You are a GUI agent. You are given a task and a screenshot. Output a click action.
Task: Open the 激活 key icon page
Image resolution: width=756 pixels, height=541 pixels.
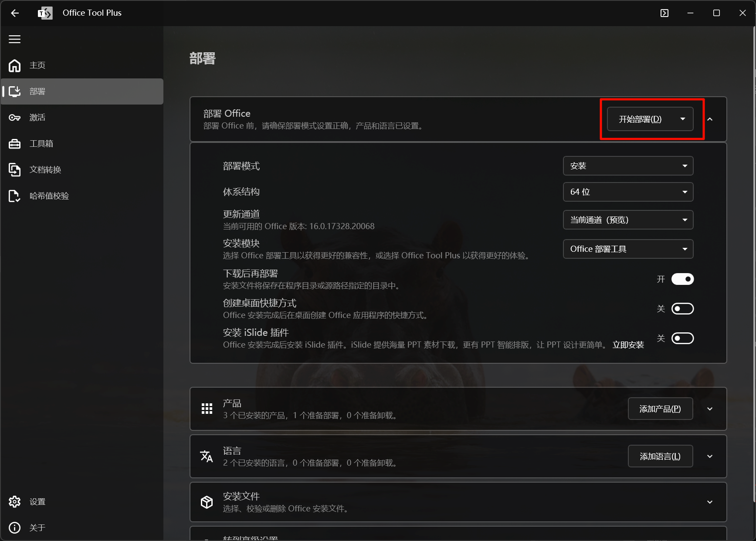(x=15, y=118)
